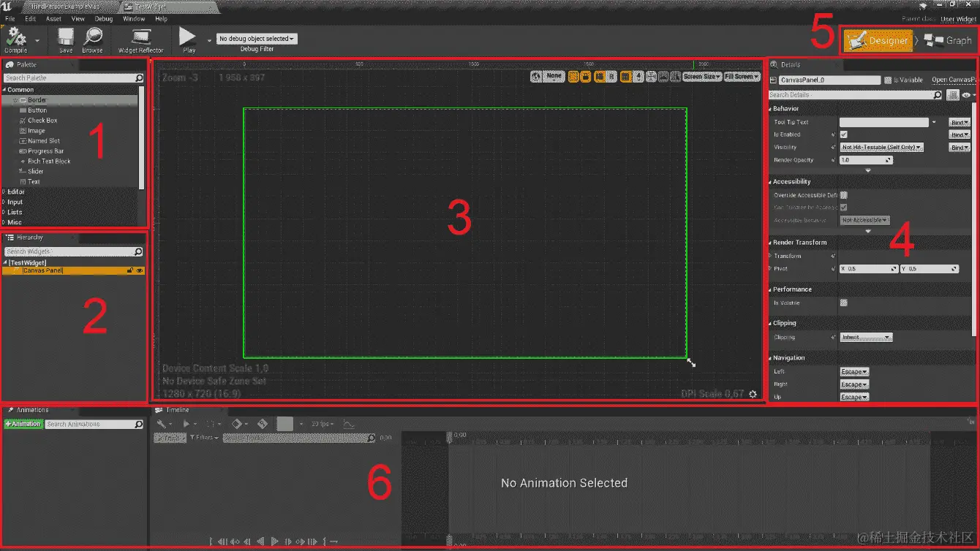Image resolution: width=980 pixels, height=551 pixels.
Task: Click the localization globe icon in the designer
Action: tap(536, 76)
